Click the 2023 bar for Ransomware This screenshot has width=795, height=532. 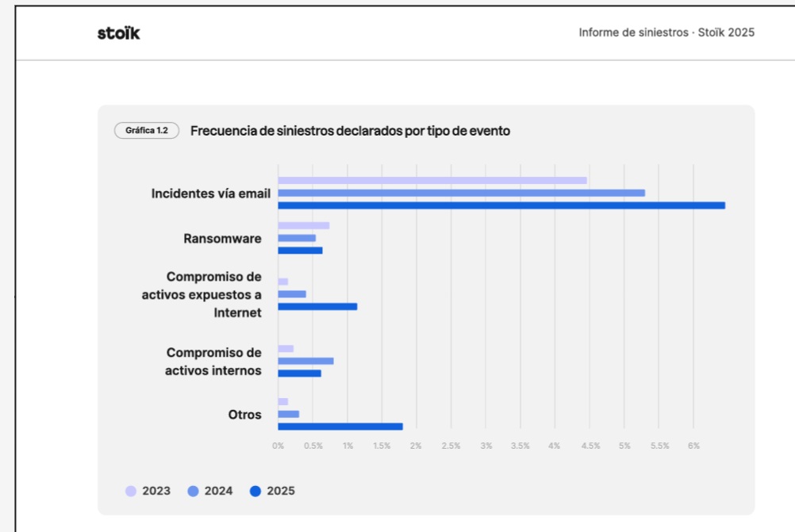(x=303, y=226)
